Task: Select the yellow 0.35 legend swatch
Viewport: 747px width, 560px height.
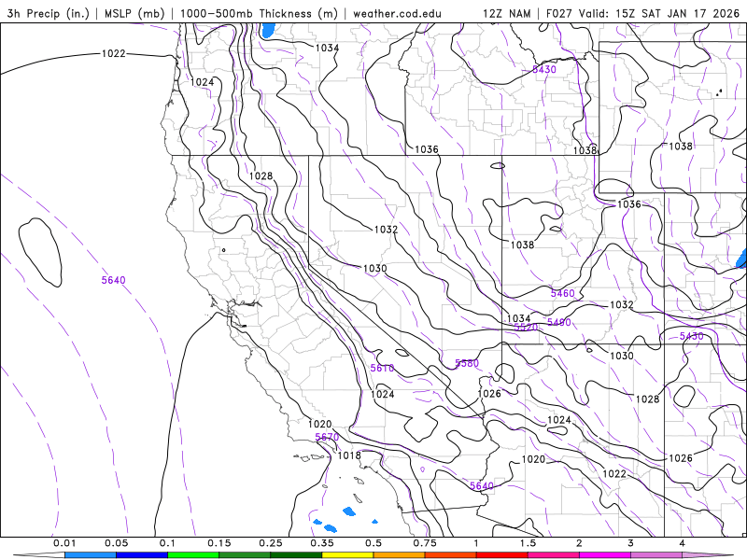Action: coord(347,555)
